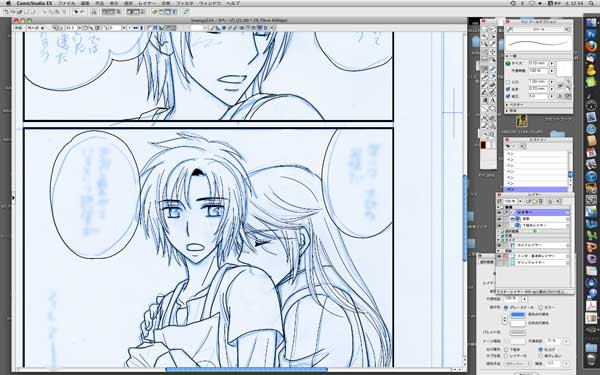This screenshot has width=600, height=375.
Task: Select the Hand tool in the toolbox
Action: (484, 134)
